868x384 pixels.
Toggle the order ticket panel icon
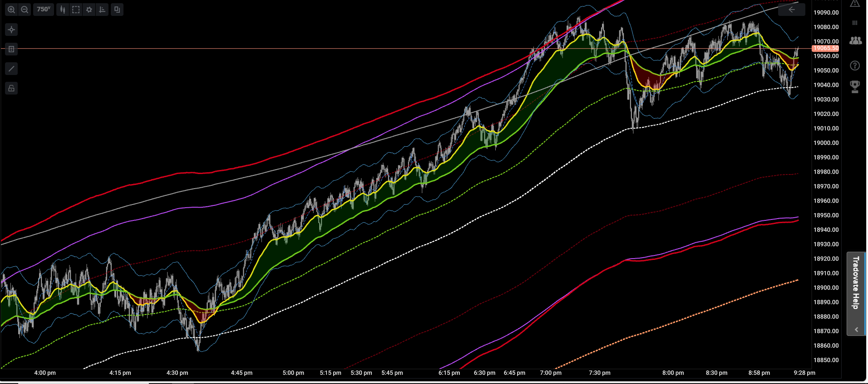(x=11, y=49)
